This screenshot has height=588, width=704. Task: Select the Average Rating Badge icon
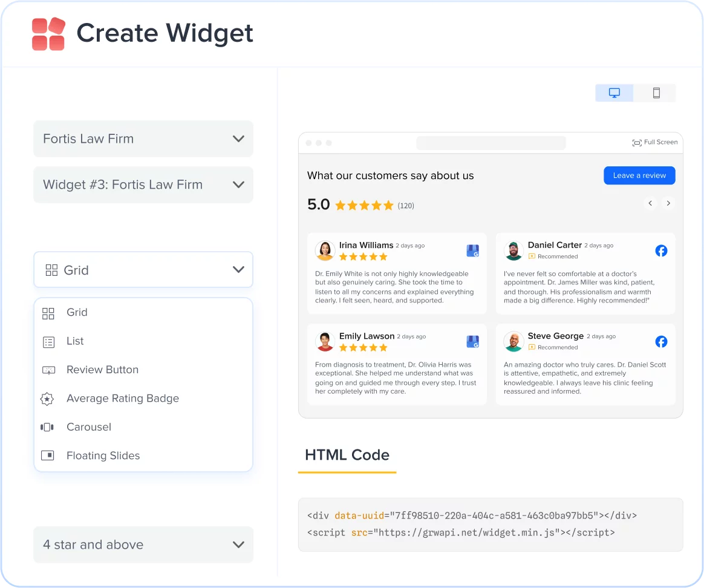(48, 398)
